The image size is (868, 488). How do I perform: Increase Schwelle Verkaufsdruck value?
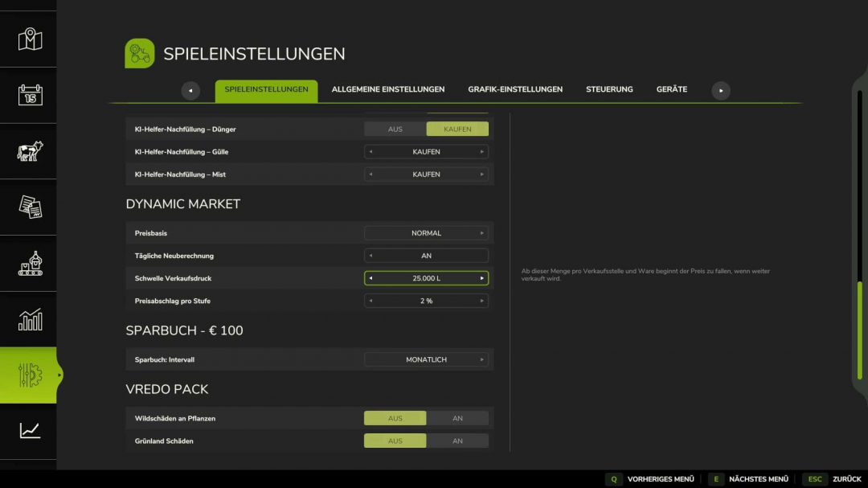(x=481, y=279)
